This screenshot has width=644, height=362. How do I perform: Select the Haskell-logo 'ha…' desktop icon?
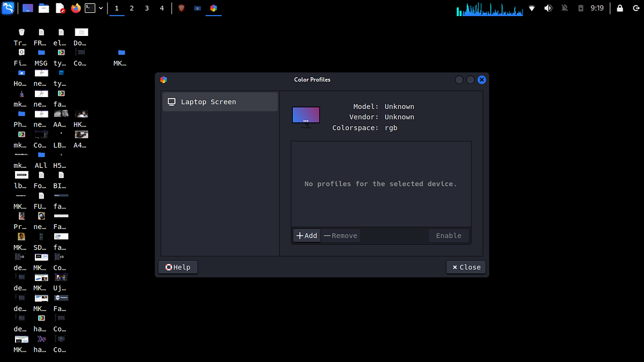[x=40, y=344]
